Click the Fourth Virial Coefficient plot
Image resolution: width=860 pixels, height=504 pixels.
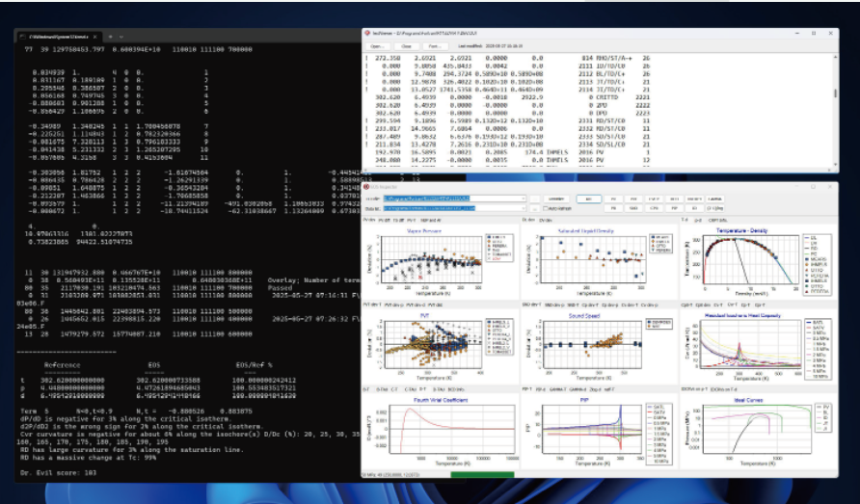point(452,428)
